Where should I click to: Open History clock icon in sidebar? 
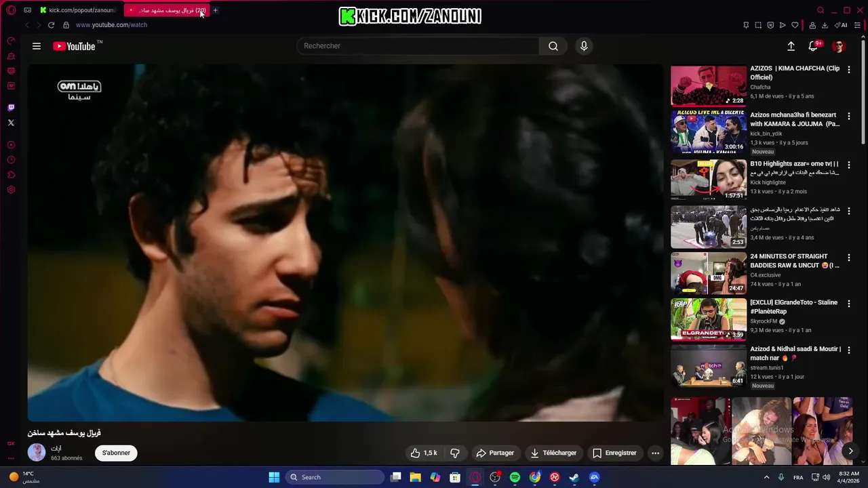click(x=11, y=160)
